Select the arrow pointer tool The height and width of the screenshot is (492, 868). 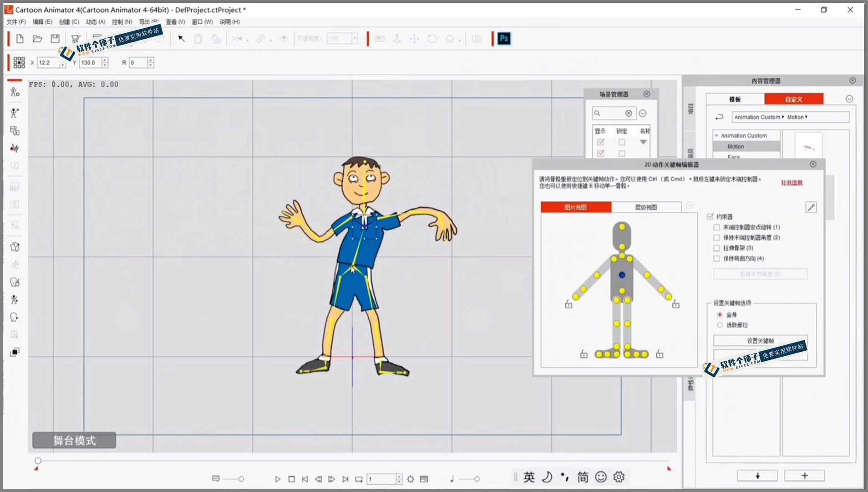(181, 39)
